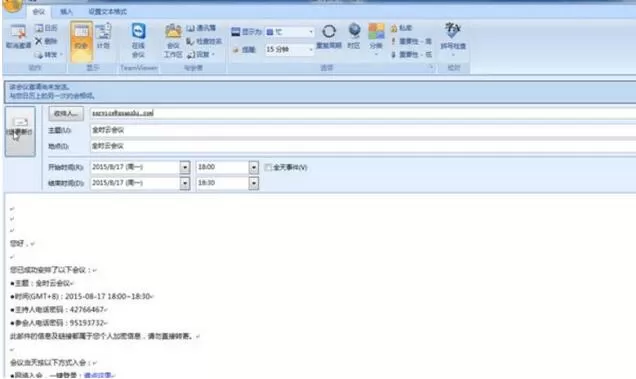Run the Spelling check
Screen dimensions: 636x379
[453, 39]
